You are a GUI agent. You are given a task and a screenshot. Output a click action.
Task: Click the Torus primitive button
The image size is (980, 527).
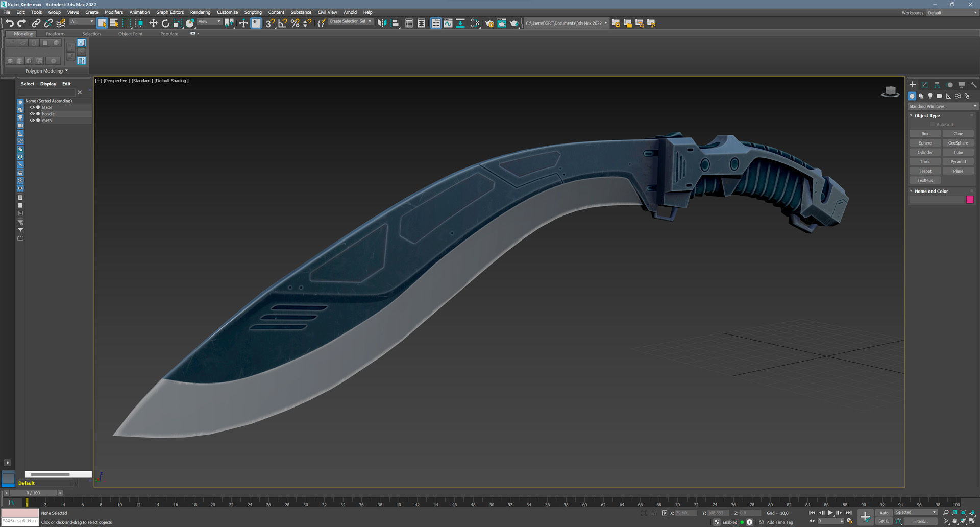tap(925, 162)
